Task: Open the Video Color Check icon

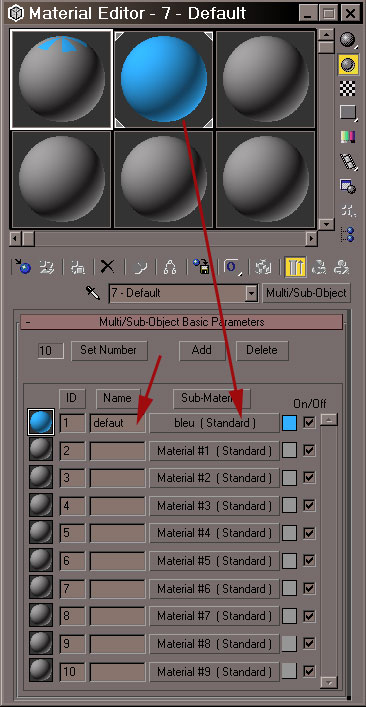Action: 348,137
